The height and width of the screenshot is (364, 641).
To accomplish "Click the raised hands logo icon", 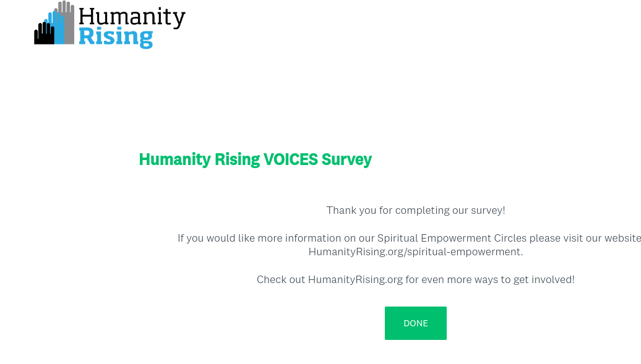I will click(x=54, y=25).
